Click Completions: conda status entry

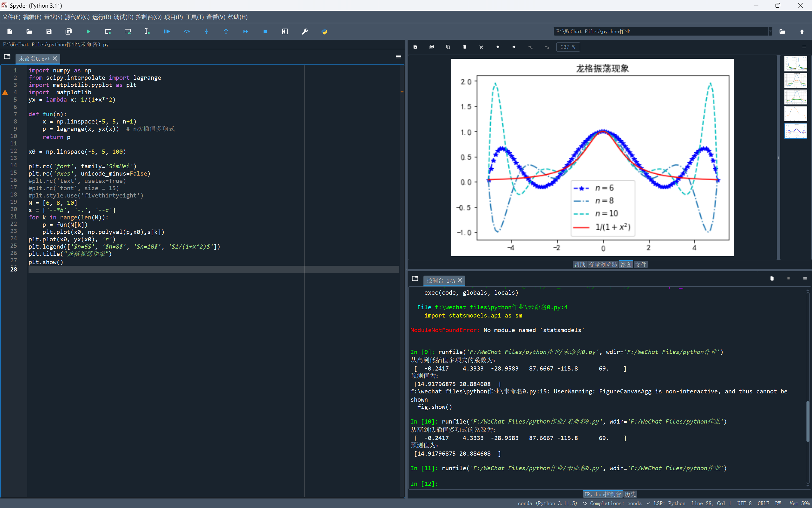[x=612, y=503]
